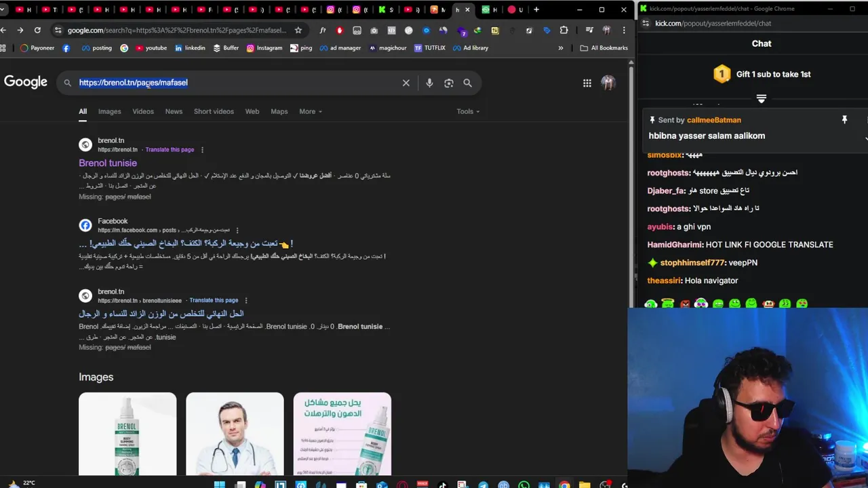Close the active browser tab
The height and width of the screenshot is (488, 868).
[467, 9]
